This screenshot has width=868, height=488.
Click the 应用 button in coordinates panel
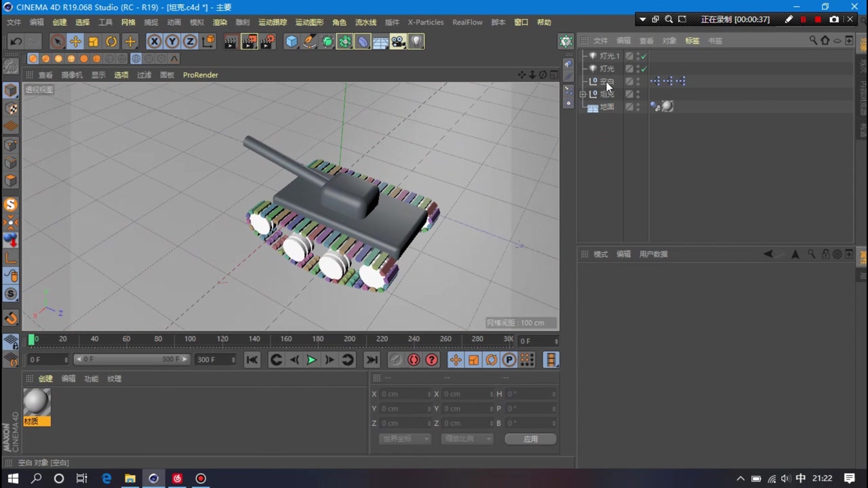[530, 439]
